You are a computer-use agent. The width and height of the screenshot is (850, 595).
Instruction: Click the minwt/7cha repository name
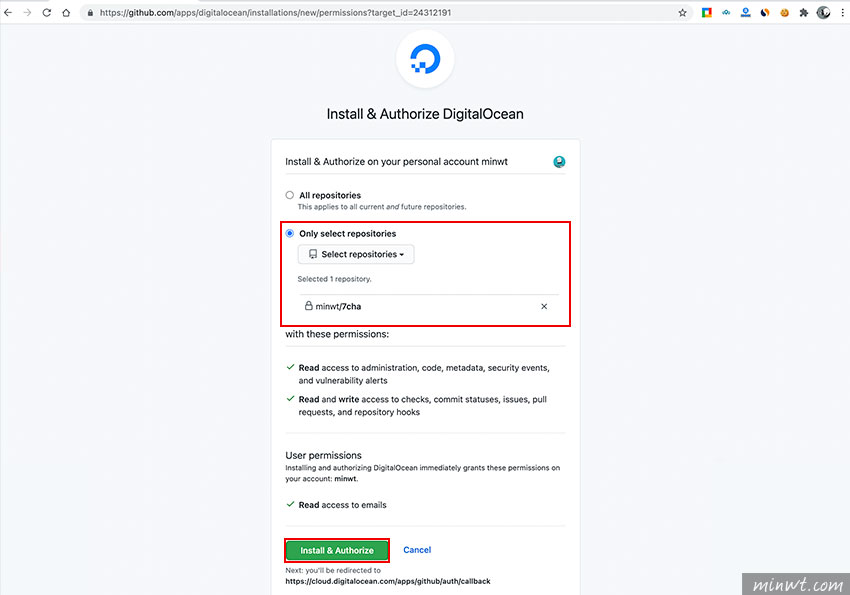point(338,306)
